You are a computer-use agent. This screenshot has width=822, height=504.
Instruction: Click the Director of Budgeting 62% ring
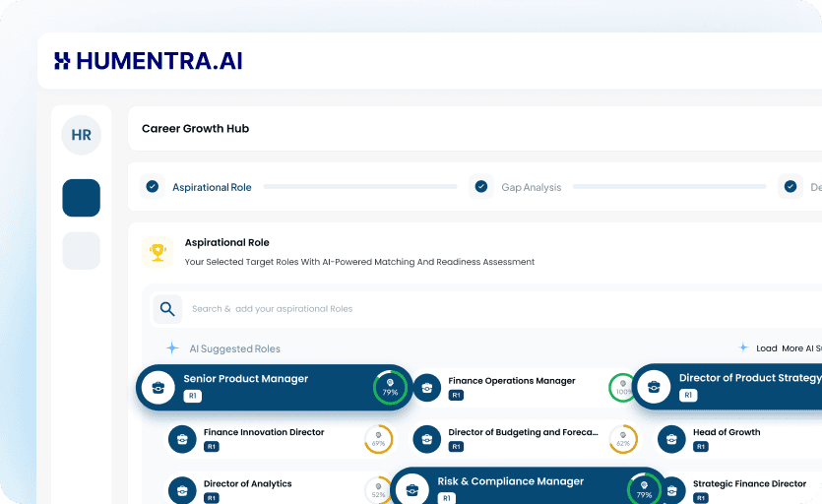tap(623, 439)
